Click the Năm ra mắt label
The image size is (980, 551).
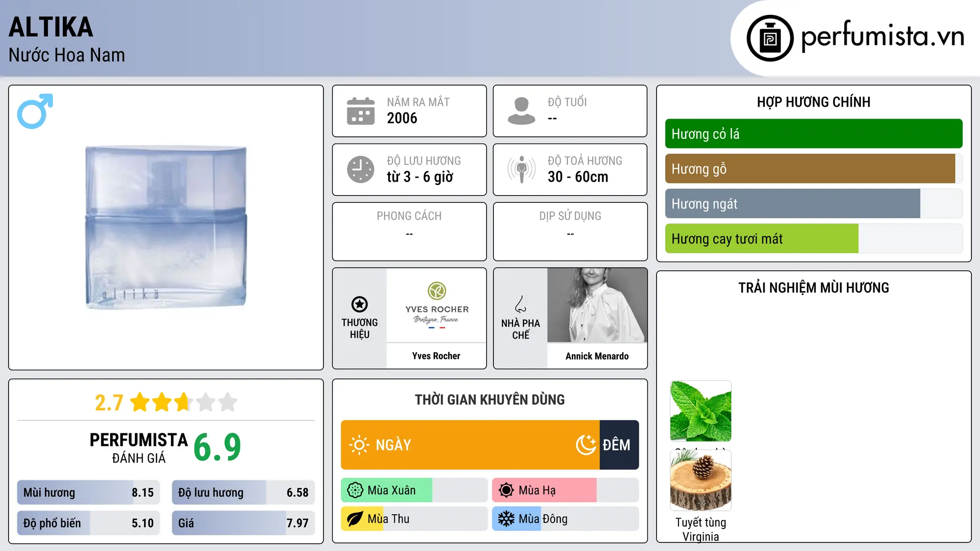(418, 102)
